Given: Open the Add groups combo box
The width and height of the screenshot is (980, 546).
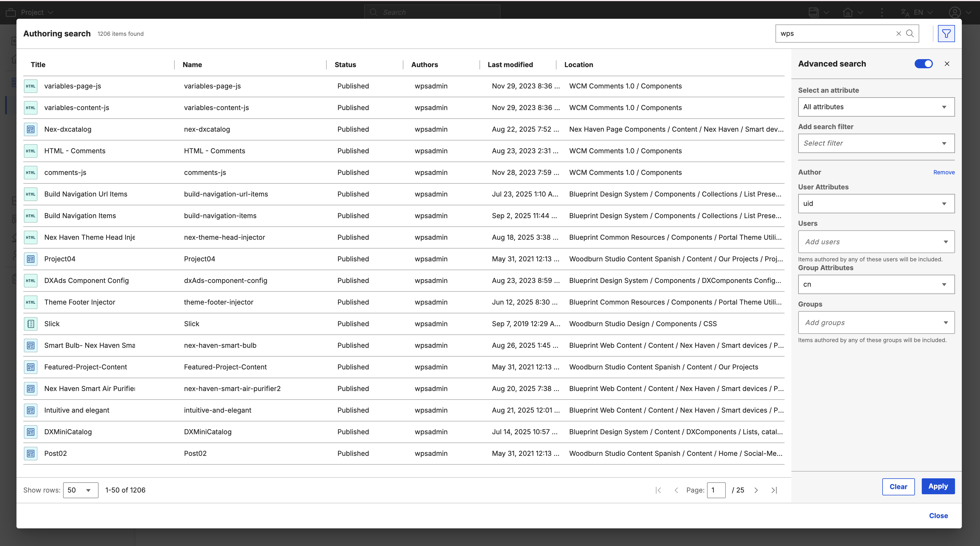Looking at the screenshot, I should point(876,322).
